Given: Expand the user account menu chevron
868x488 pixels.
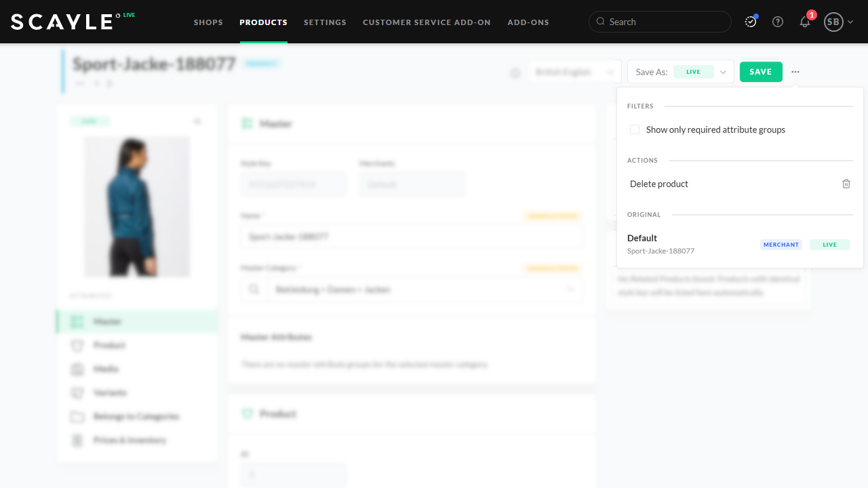Looking at the screenshot, I should click(850, 22).
